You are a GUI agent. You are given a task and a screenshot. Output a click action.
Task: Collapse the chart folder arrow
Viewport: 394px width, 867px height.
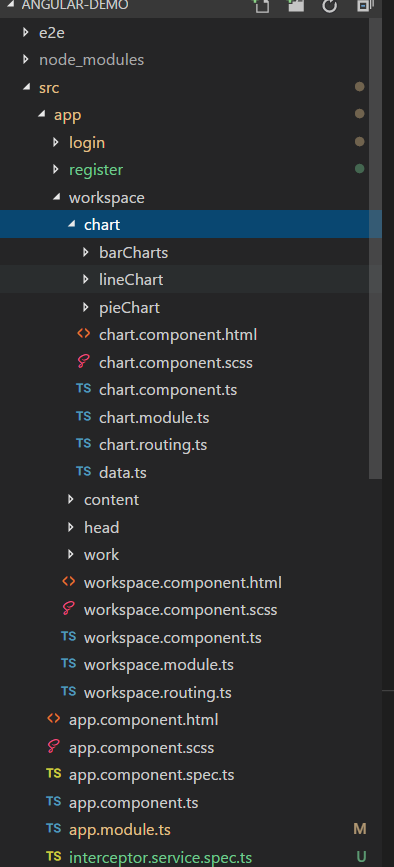pos(71,224)
